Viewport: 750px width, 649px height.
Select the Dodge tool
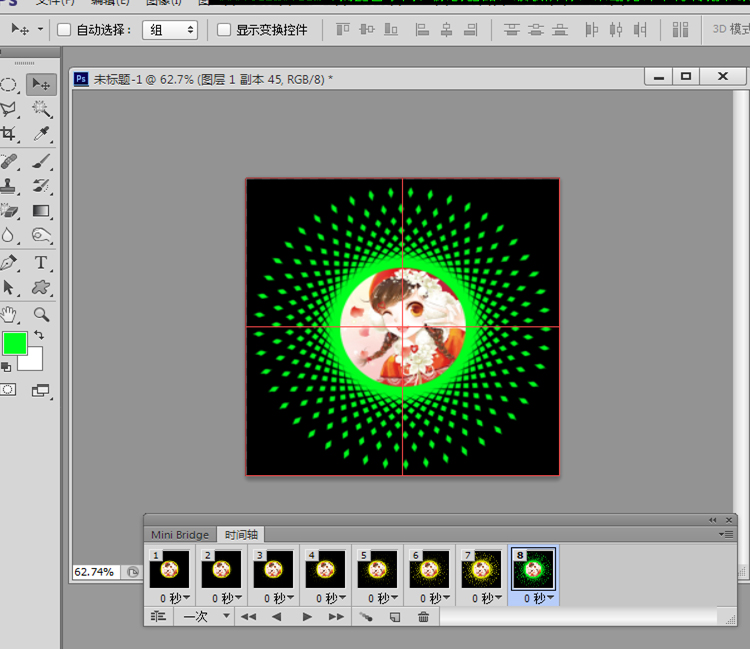pos(41,235)
